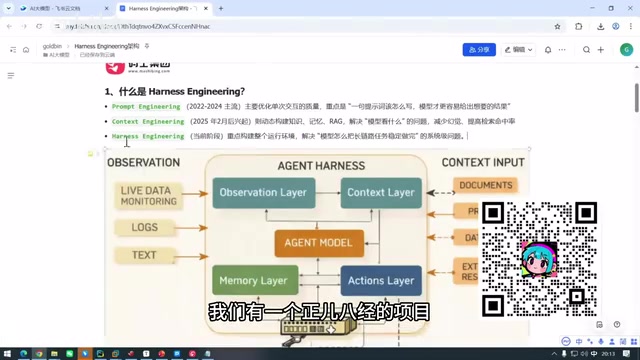
Task: Click the comment marker beside the image
Action: [91, 153]
